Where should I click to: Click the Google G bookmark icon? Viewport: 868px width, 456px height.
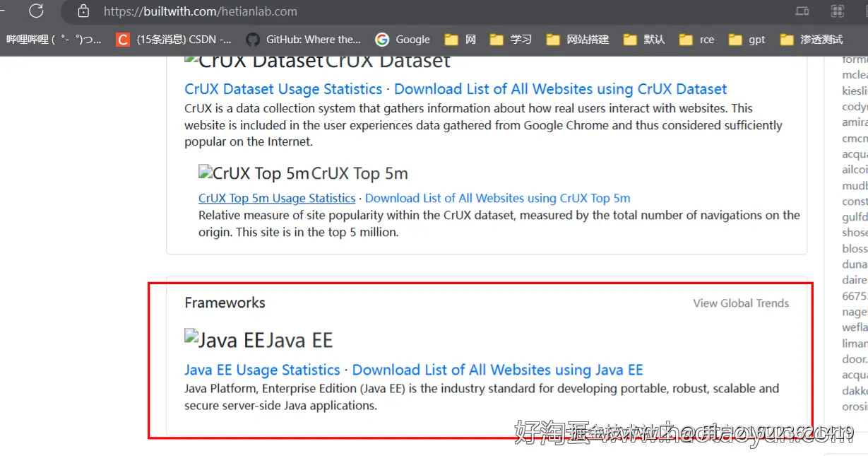(382, 40)
